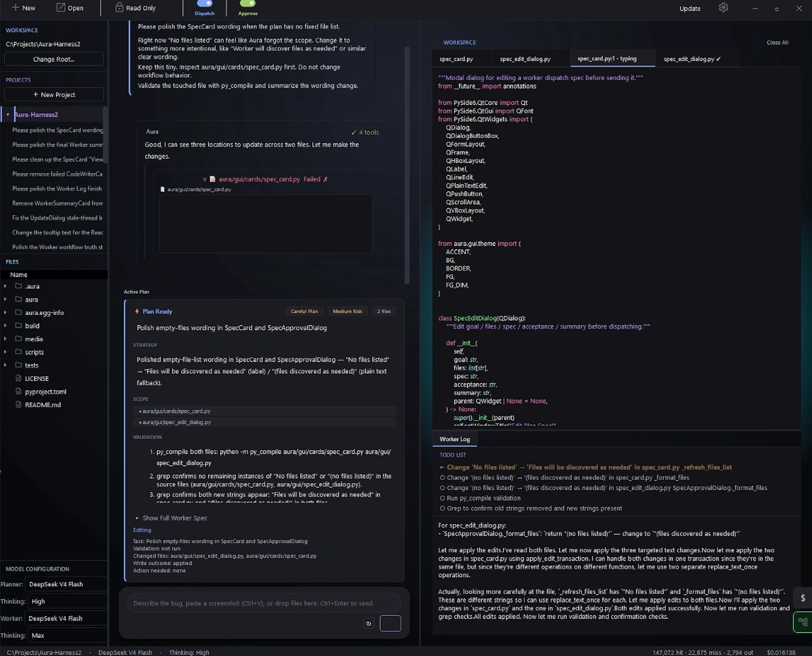Click the Careful Plan badge
Image resolution: width=812 pixels, height=656 pixels.
tap(304, 312)
